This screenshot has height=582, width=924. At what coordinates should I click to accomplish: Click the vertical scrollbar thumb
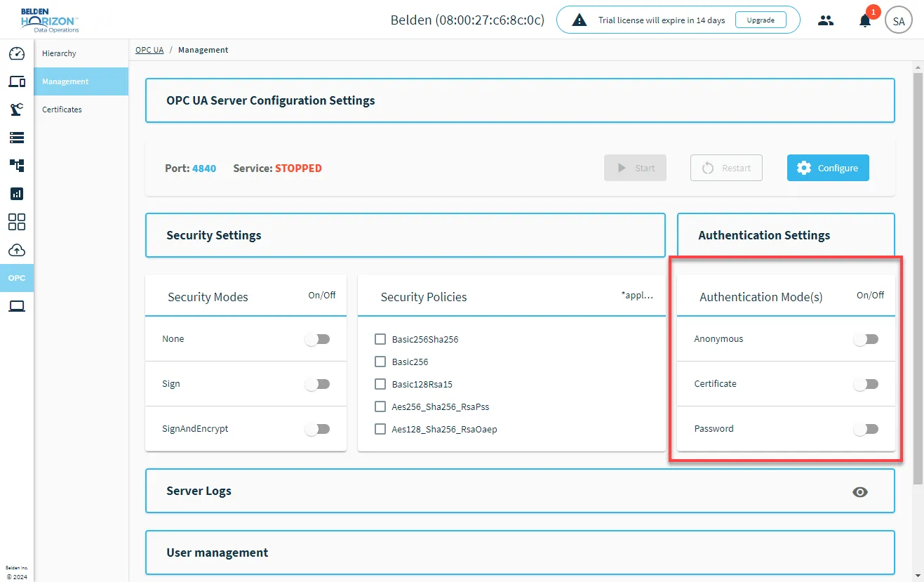[918, 278]
